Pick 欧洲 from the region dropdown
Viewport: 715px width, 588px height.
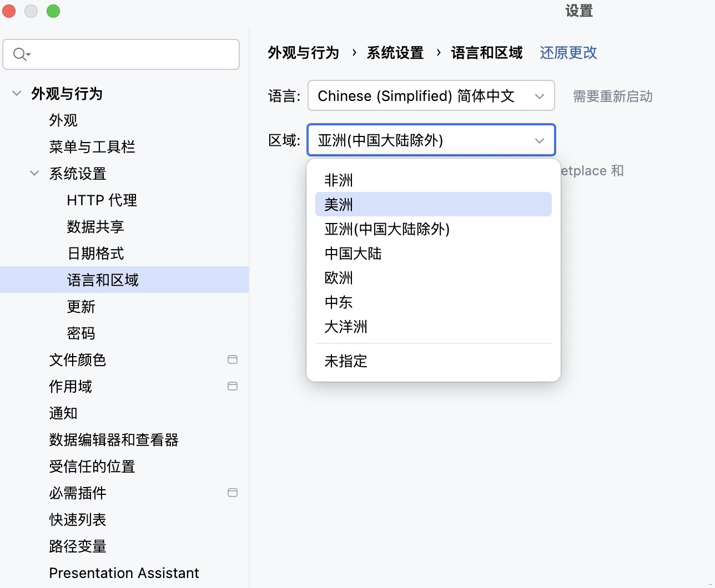[339, 278]
